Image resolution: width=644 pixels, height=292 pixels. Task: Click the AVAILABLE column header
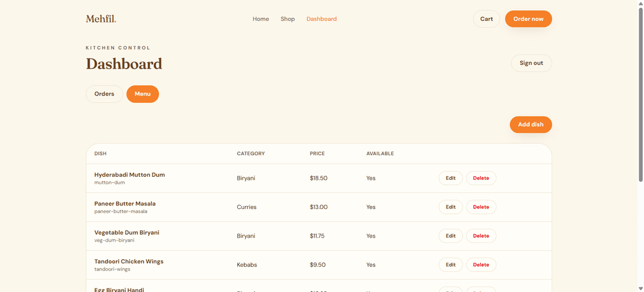(x=380, y=154)
